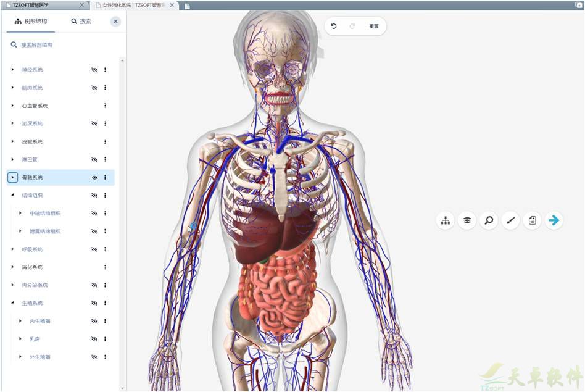Select the 消化系统 label
Screen dimensions: 585x392
pyautogui.click(x=32, y=267)
